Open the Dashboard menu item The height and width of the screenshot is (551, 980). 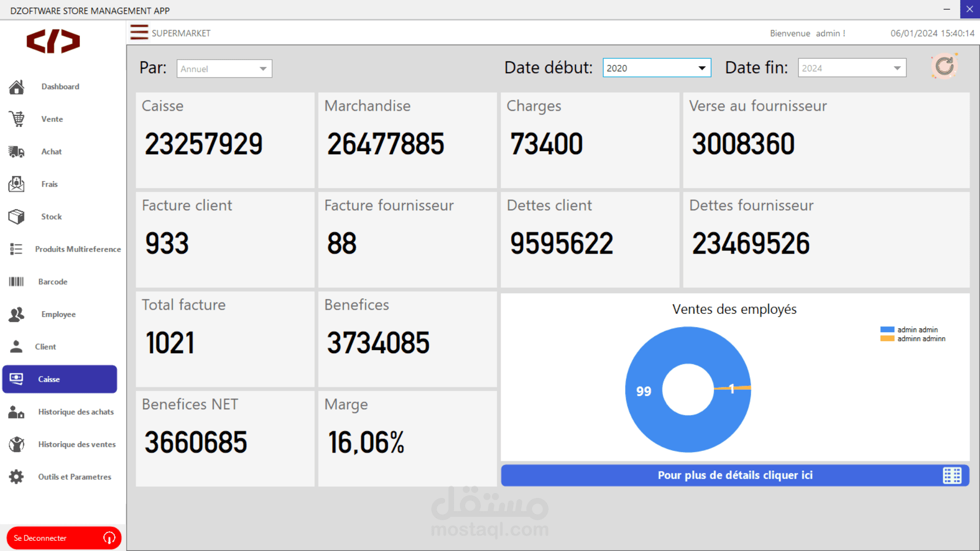coord(60,87)
